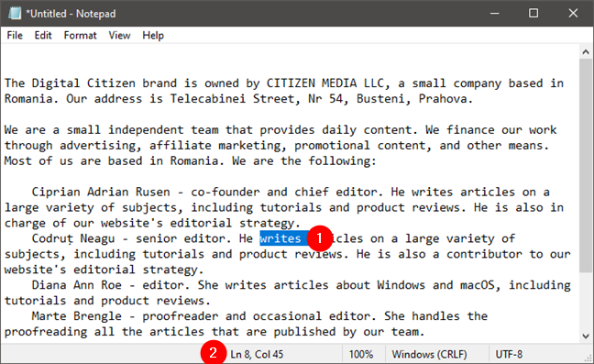This screenshot has width=594, height=364.
Task: Click the 100% zoom status entry
Action: pos(360,355)
